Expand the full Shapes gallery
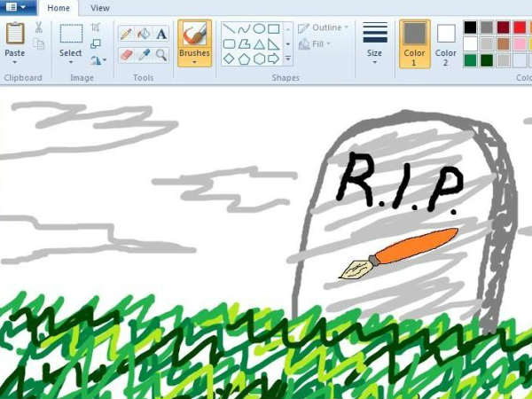 click(287, 59)
